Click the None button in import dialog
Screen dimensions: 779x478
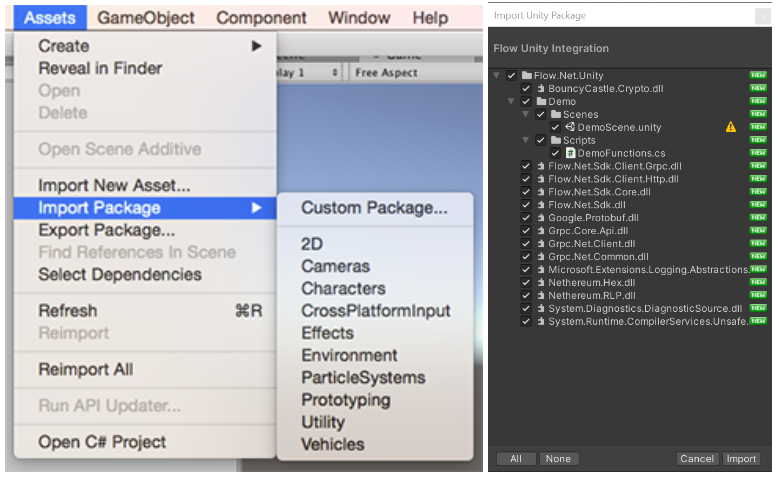558,459
